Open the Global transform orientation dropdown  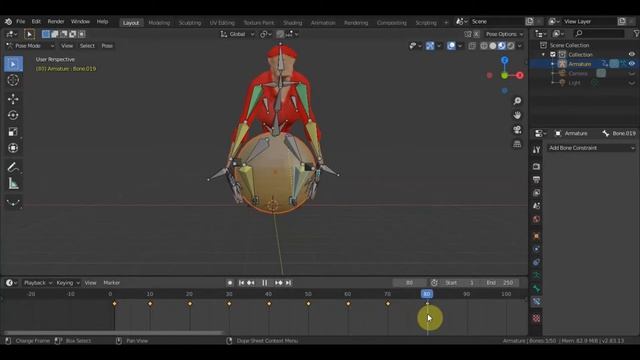click(x=237, y=34)
